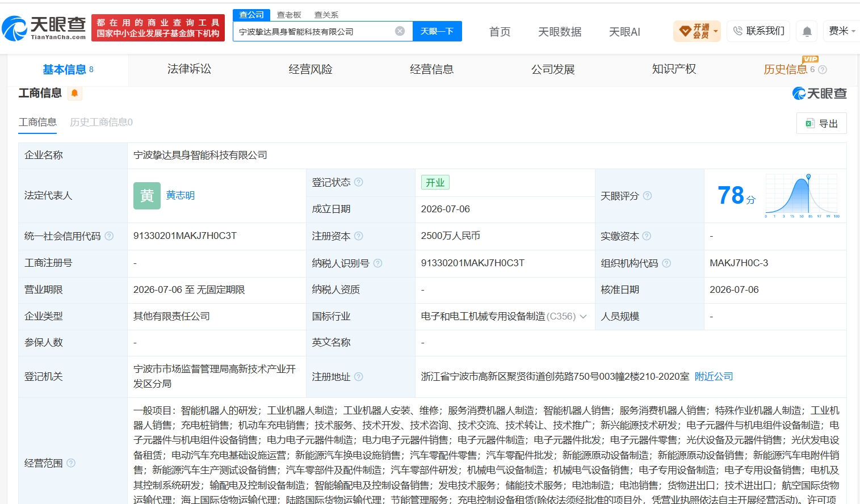Click the orange alert bell beside 工商信息
Screen dimensions: 860x504
point(74,93)
